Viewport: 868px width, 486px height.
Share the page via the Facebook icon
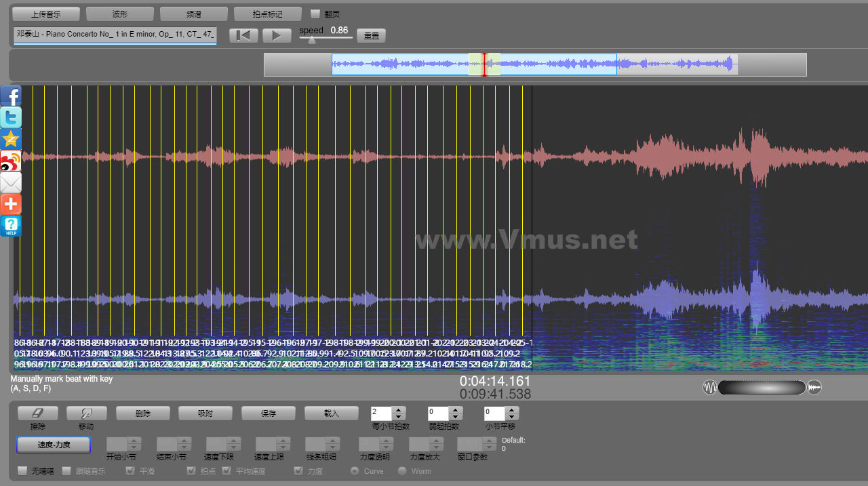pyautogui.click(x=11, y=96)
